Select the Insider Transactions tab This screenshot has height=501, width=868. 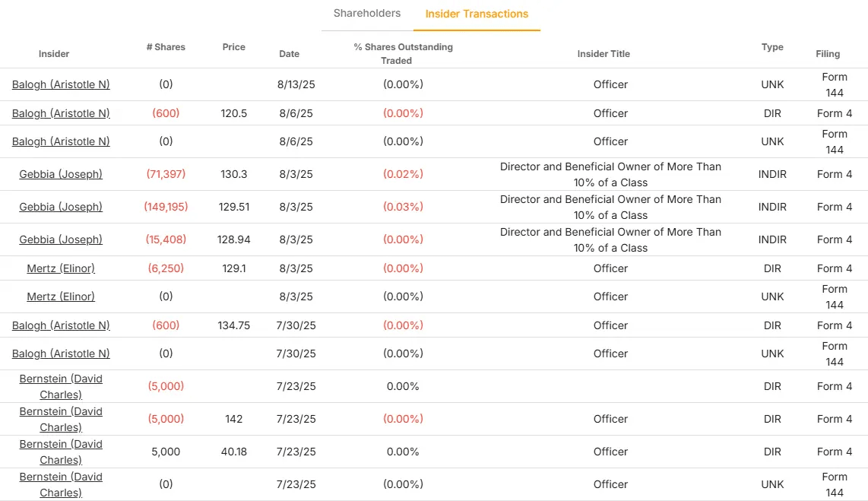(x=477, y=14)
